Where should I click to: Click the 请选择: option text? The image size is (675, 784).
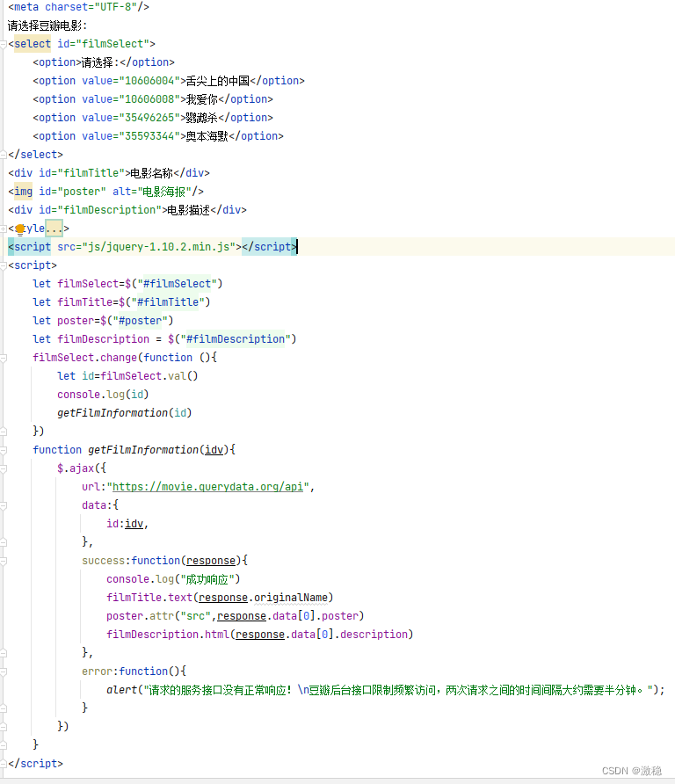[x=100, y=62]
